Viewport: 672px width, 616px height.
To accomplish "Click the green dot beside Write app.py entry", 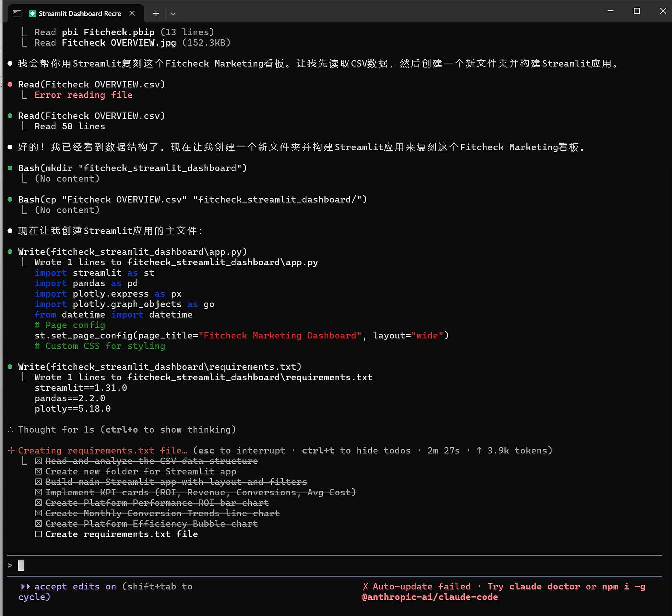I will tap(10, 252).
